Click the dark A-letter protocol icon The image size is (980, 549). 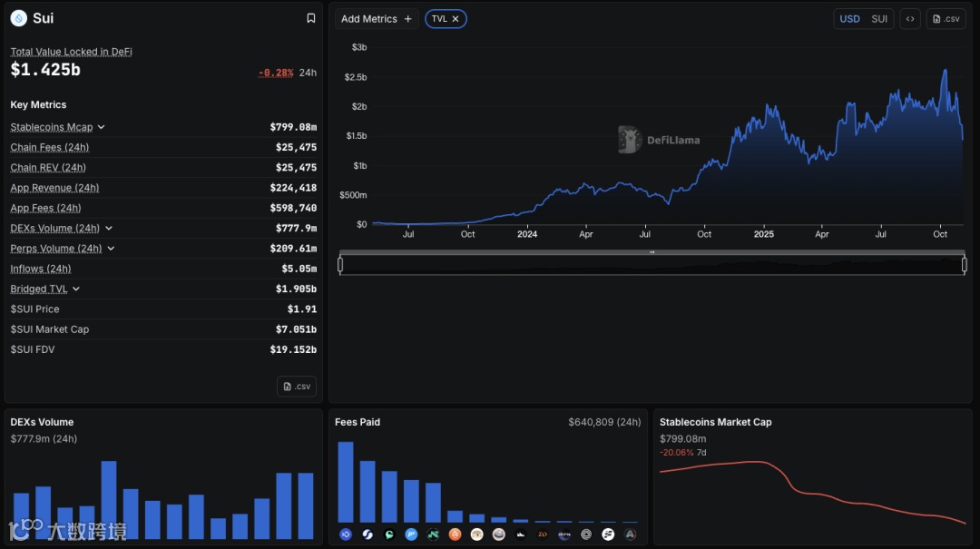(x=630, y=534)
